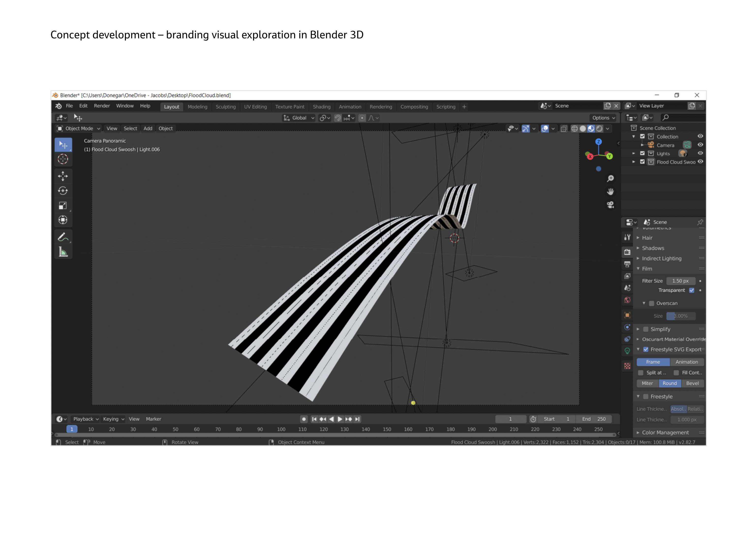Switch viewport to Rendered shading mode
This screenshot has height=534, width=756.
(x=599, y=129)
